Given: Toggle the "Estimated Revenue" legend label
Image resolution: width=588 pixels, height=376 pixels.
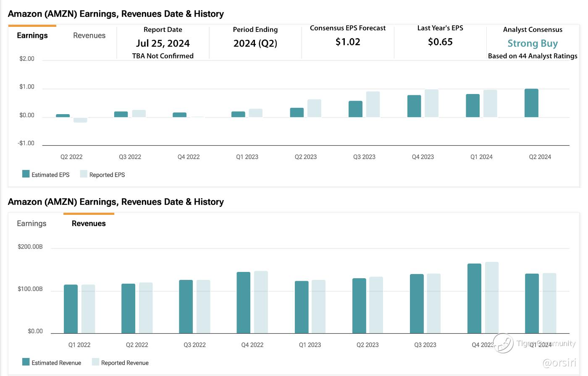Looking at the screenshot, I should (56, 363).
